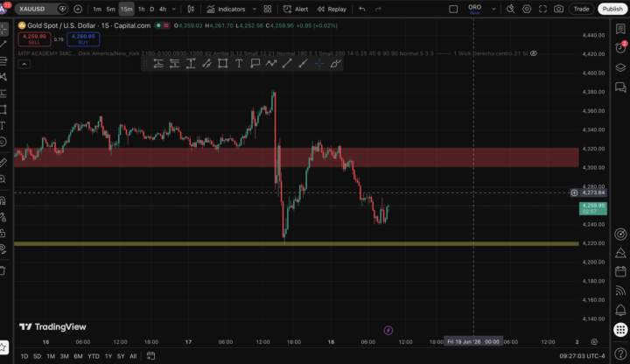This screenshot has width=630, height=364.
Task: Select the Parallel Channel tool in floating toolbar
Action: (x=206, y=64)
